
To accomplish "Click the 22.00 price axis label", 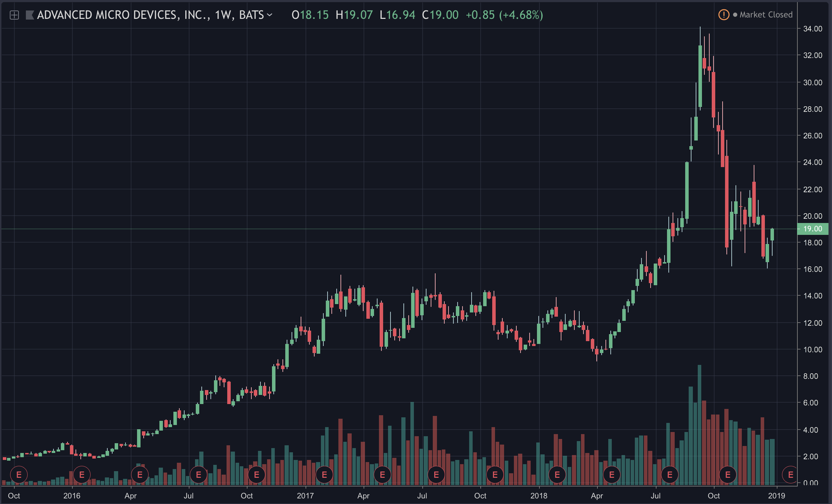I will coord(813,189).
